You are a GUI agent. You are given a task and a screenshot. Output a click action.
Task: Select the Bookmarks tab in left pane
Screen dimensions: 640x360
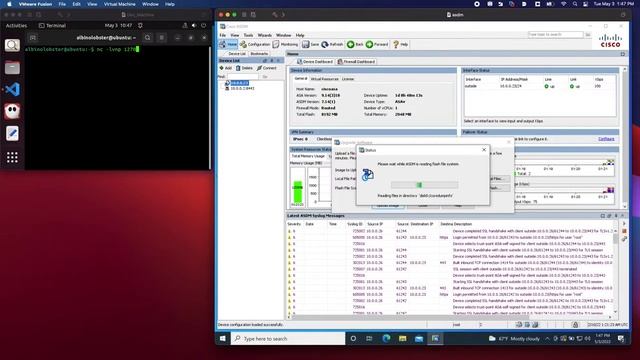(x=259, y=53)
